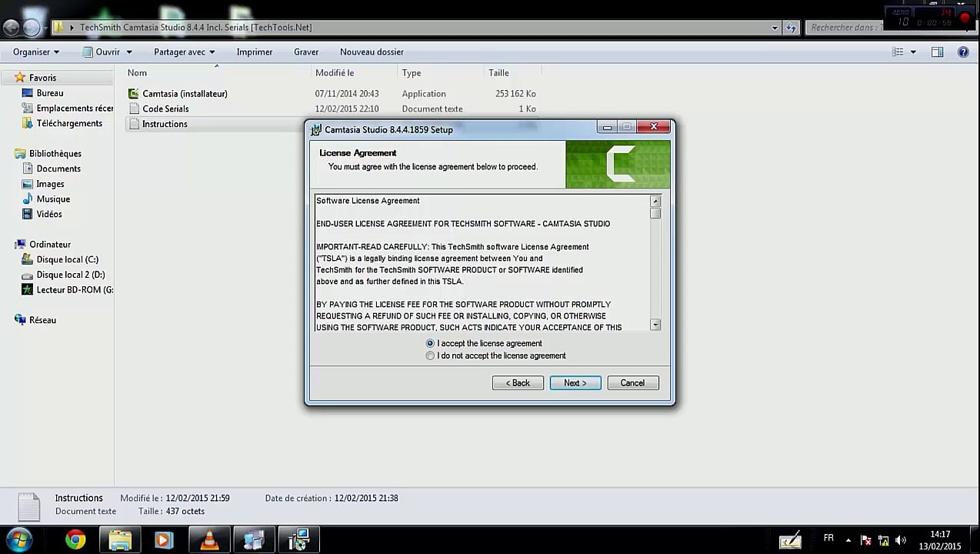Select I do not accept the license agreement
This screenshot has height=554, width=980.
[x=430, y=355]
